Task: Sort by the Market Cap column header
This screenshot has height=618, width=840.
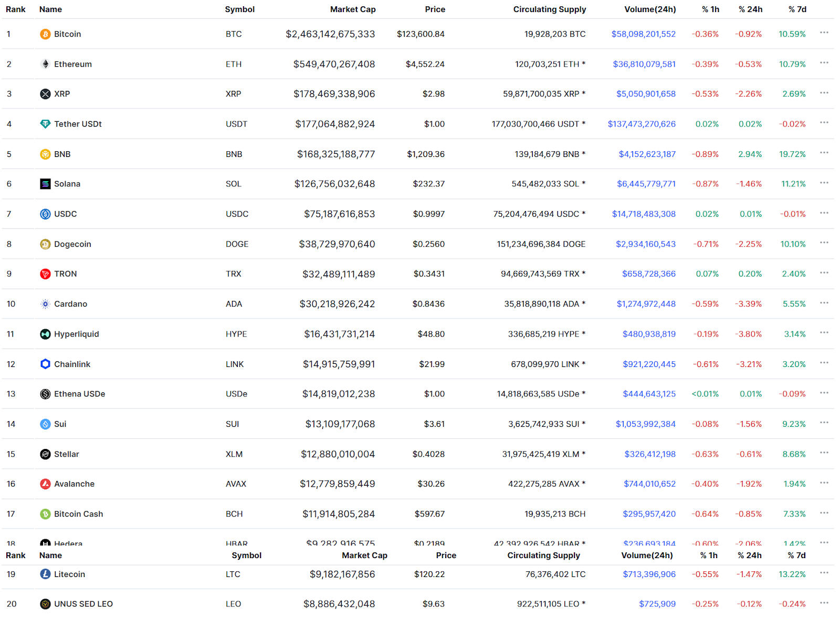Action: click(x=352, y=9)
